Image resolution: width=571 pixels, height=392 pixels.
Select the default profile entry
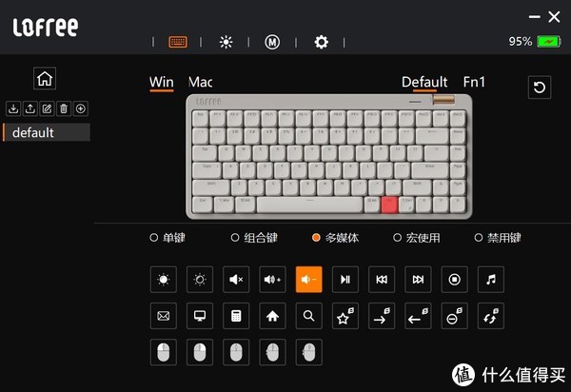click(47, 132)
